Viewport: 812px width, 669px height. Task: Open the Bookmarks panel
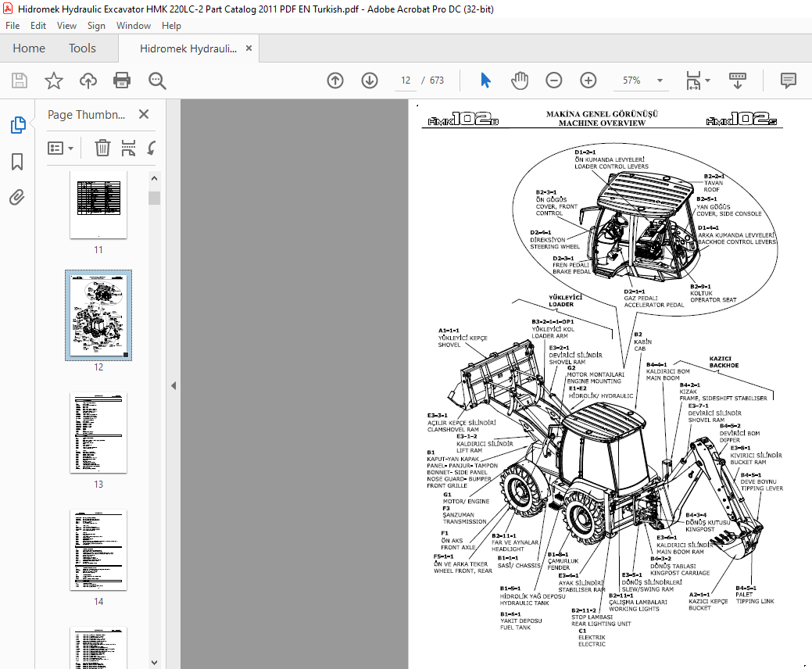click(17, 162)
